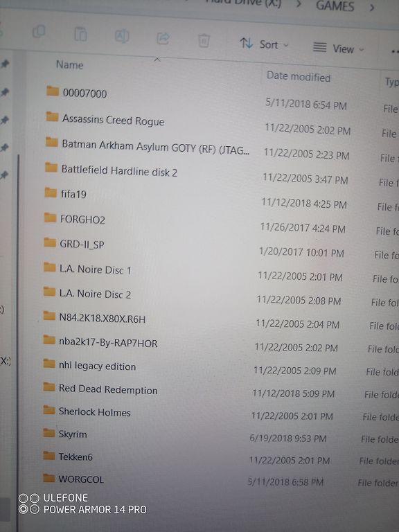Click the name Batman Arkham Asylum GOTY

(155, 148)
